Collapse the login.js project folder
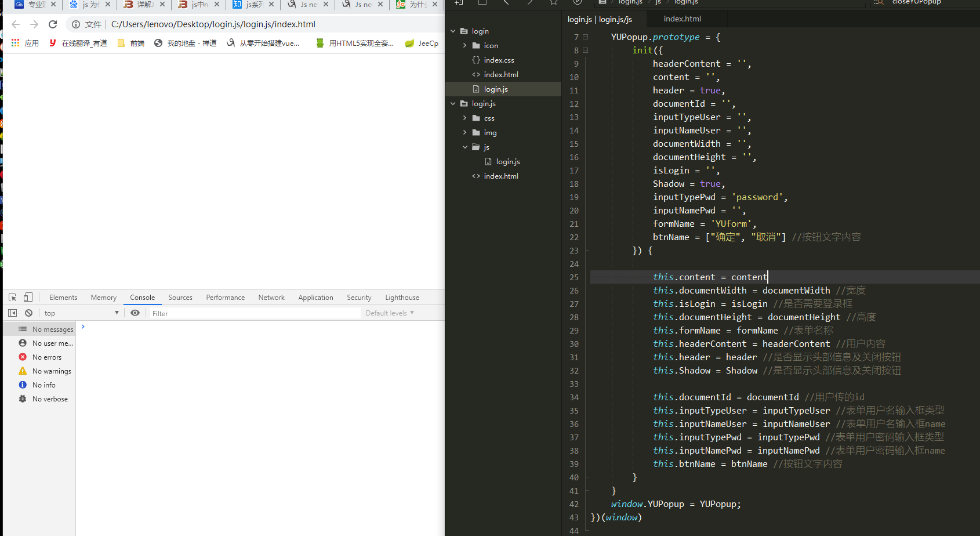Screen dimensions: 980x536 pyautogui.click(x=453, y=103)
